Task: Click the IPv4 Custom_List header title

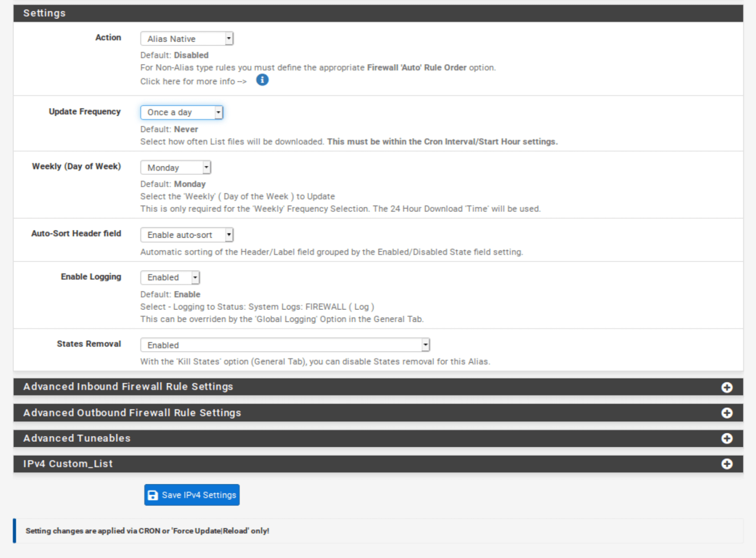Action: (x=68, y=464)
